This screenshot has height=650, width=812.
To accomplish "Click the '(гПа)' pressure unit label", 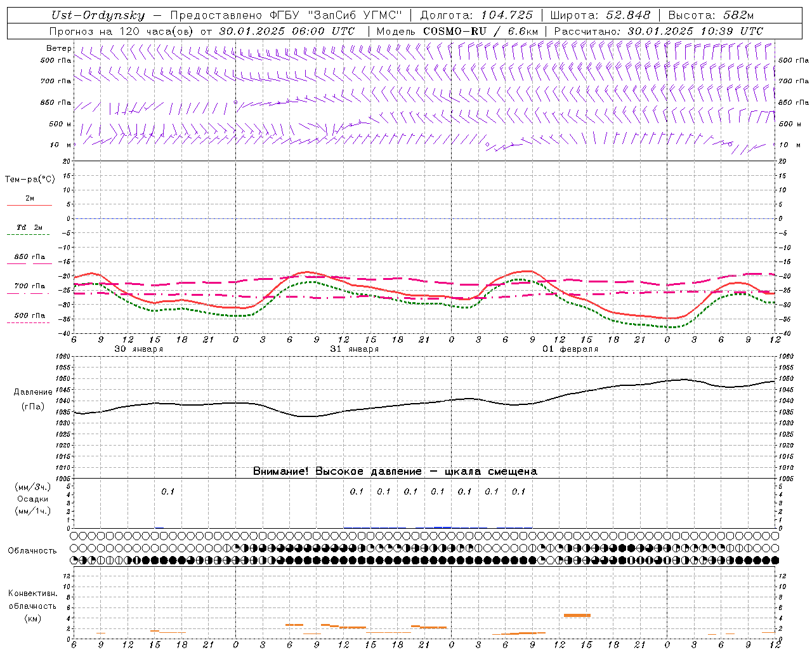I will [33, 407].
